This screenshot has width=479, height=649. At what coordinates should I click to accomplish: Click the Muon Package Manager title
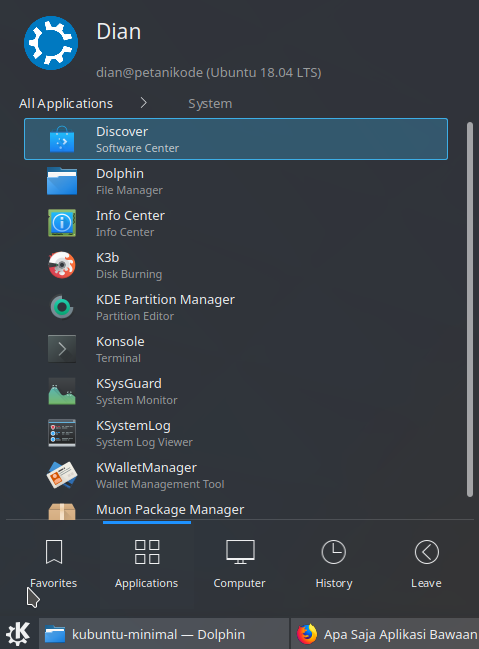(170, 510)
